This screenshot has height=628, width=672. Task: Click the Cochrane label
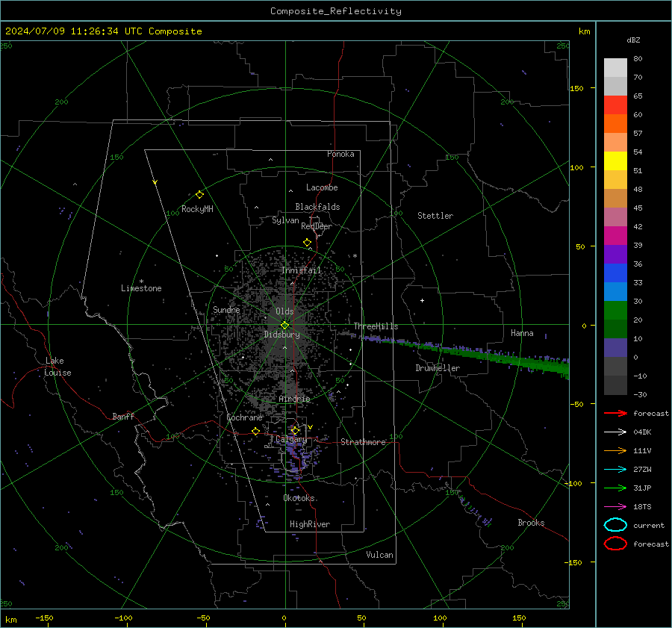coord(244,417)
